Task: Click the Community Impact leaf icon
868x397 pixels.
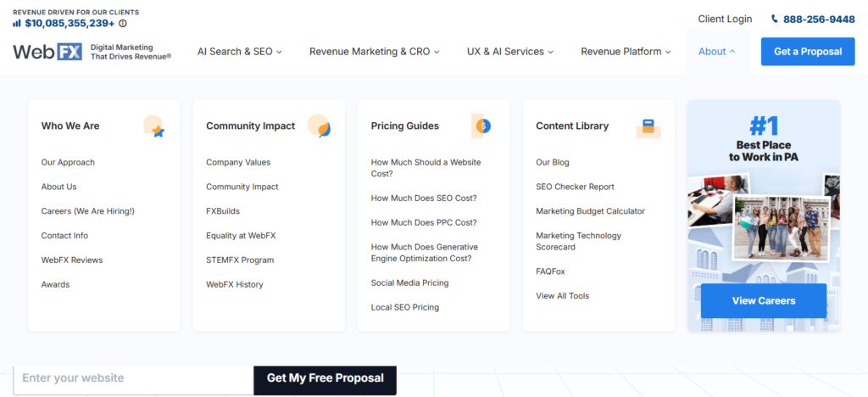Action: click(x=320, y=126)
